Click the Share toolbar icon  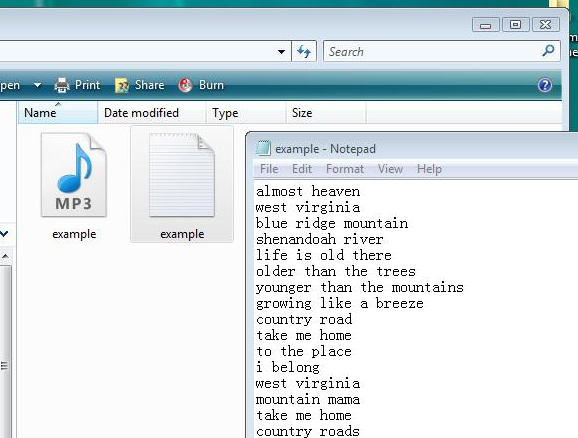[x=122, y=85]
